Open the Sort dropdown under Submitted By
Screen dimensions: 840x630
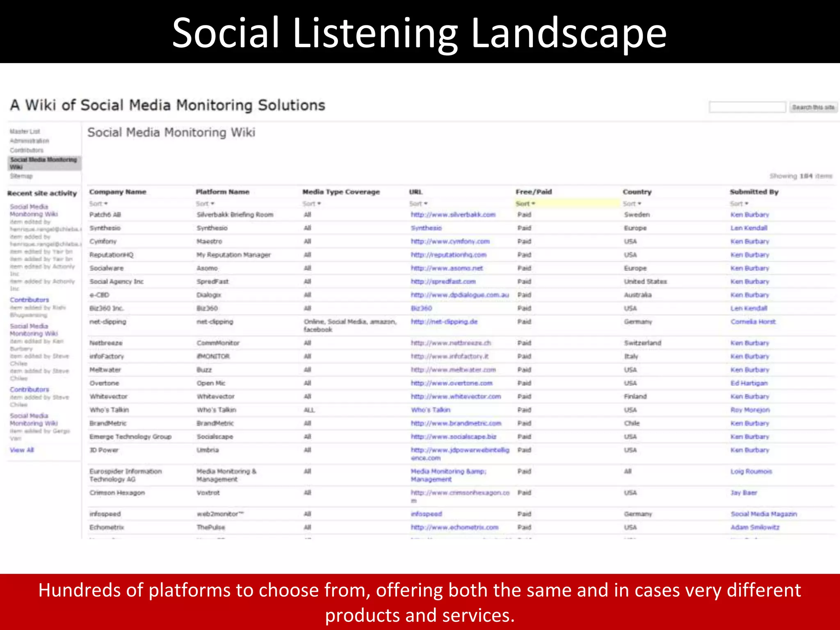(x=739, y=203)
